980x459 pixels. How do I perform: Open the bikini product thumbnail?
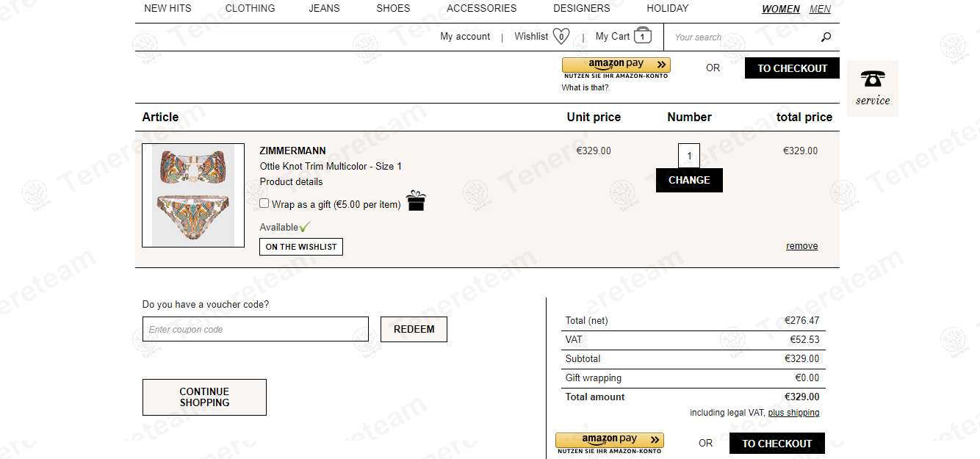193,195
